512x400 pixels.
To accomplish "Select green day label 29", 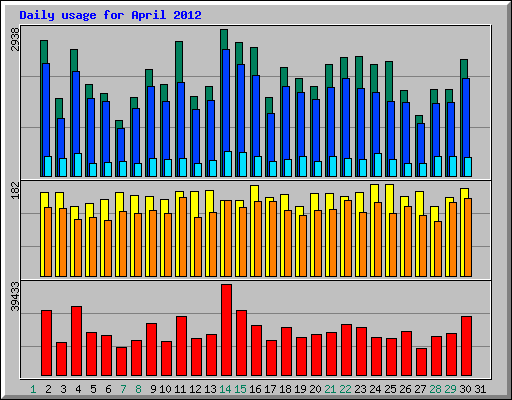I will (450, 389).
